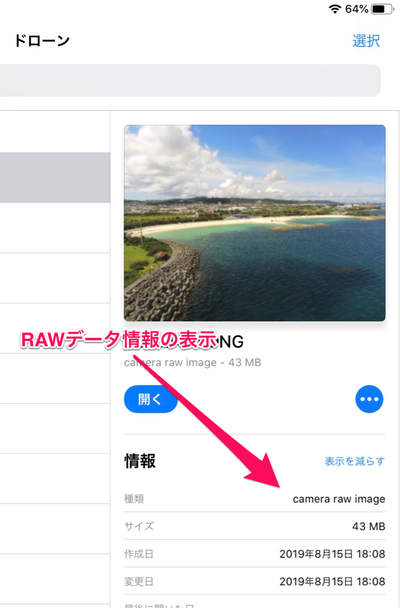
Task: Open the blue ellipsis more options button
Action: tap(369, 399)
